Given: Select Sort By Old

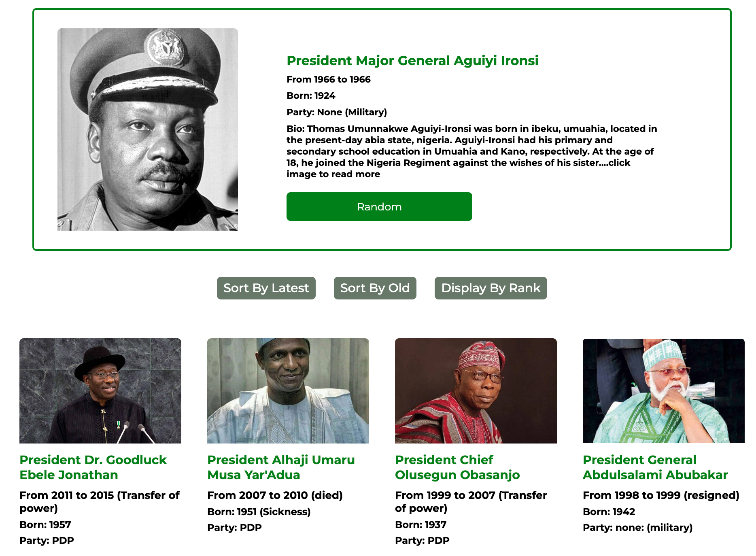Looking at the screenshot, I should coord(375,288).
